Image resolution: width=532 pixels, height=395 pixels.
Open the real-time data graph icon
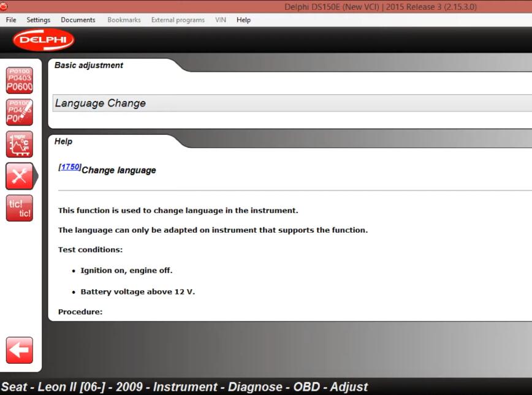pyautogui.click(x=20, y=144)
